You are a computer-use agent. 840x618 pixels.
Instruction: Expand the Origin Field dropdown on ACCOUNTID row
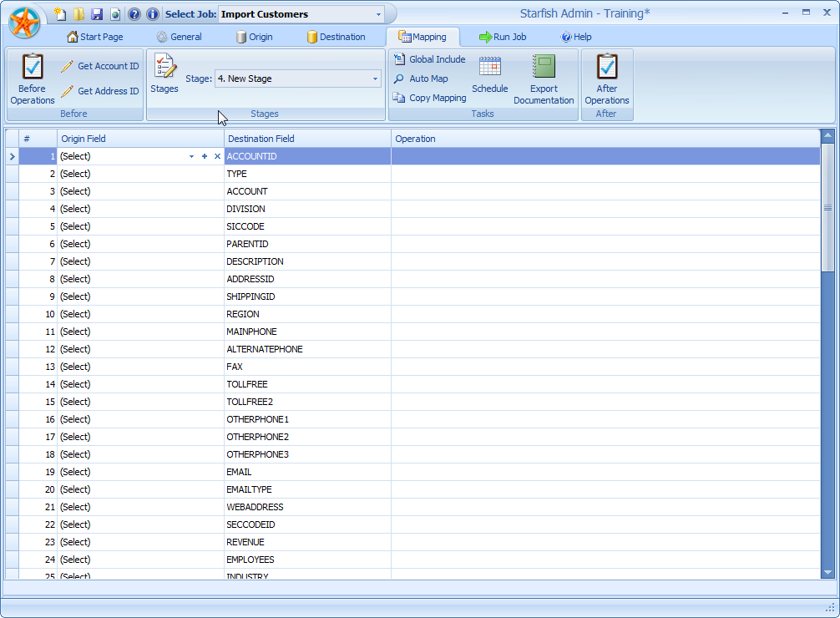191,156
